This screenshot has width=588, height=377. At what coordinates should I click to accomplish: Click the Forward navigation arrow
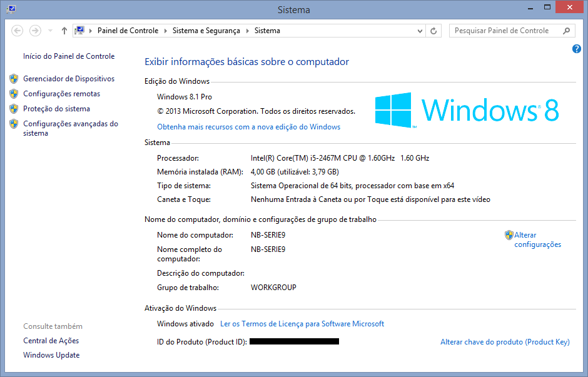coord(34,30)
